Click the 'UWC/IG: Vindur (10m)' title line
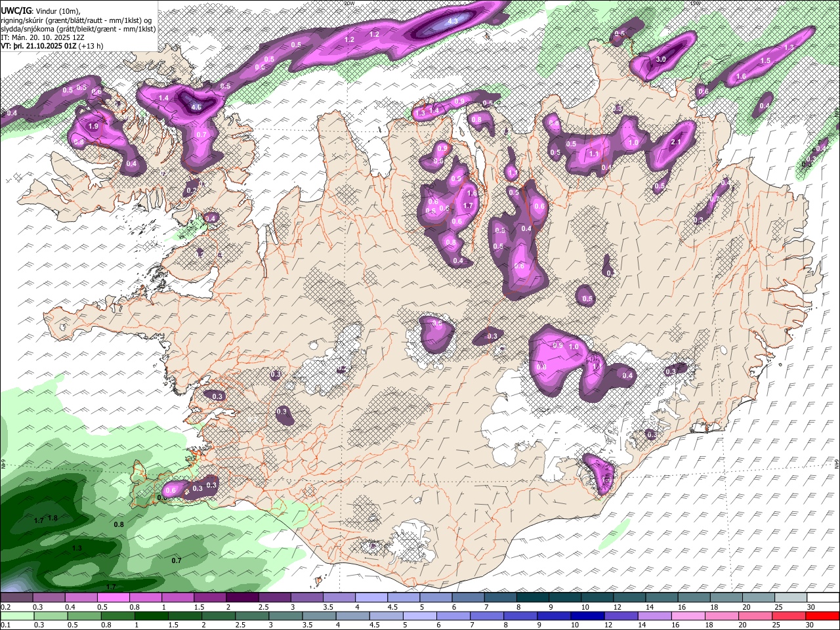The image size is (840, 630). point(41,10)
